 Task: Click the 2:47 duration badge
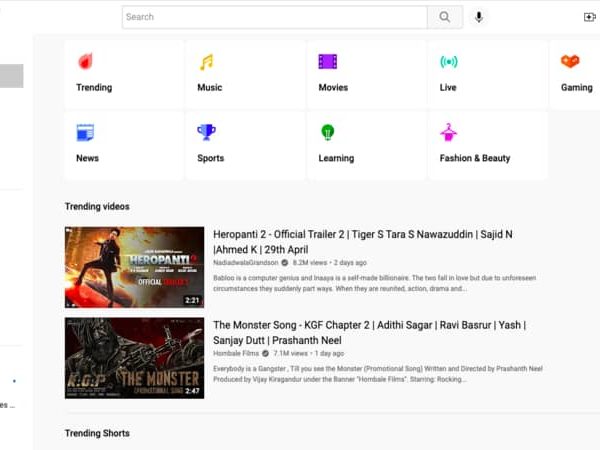coord(192,391)
